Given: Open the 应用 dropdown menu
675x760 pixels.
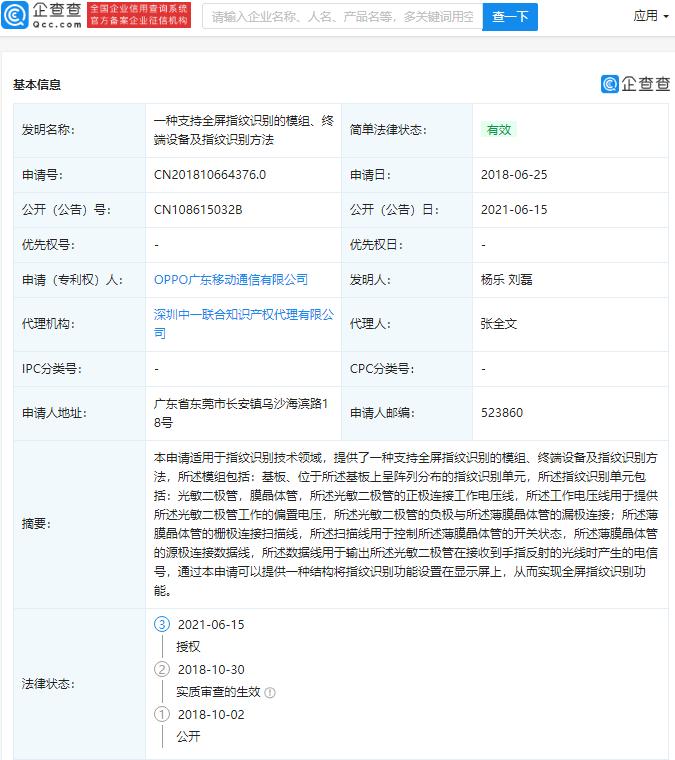Looking at the screenshot, I should tap(651, 16).
